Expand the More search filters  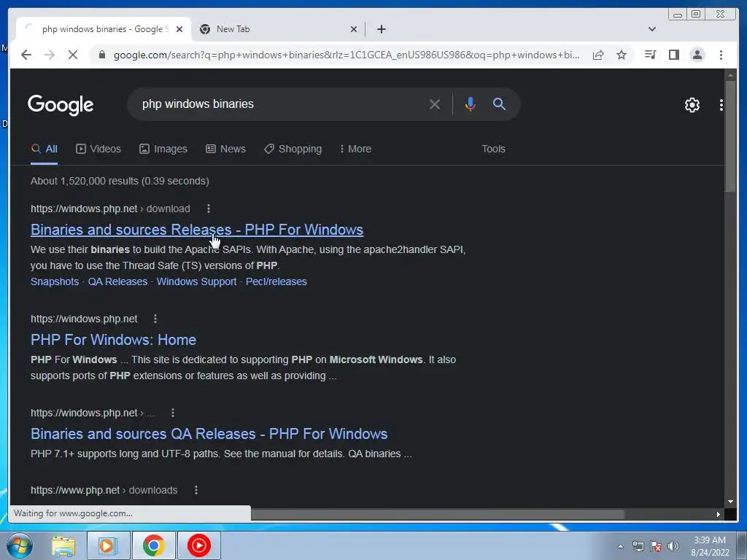(355, 149)
